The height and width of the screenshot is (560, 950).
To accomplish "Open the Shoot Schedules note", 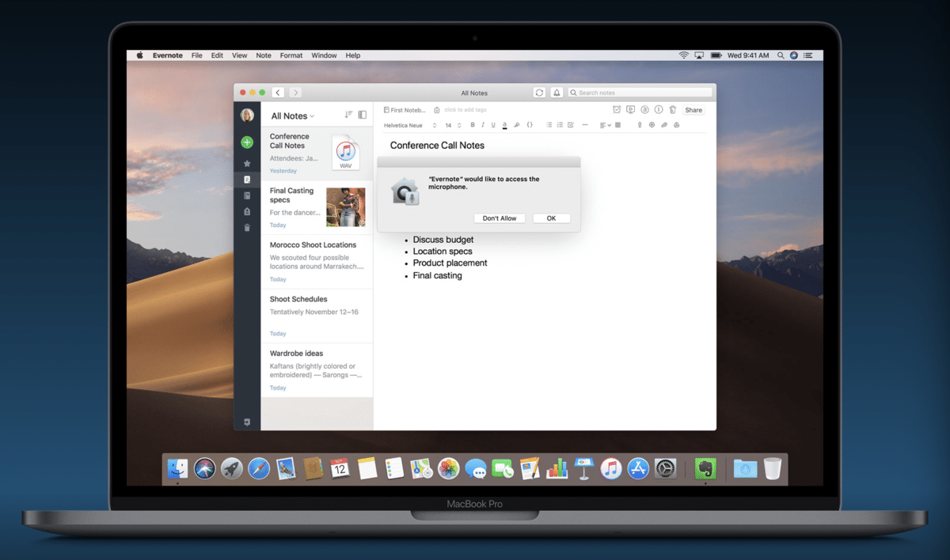I will pos(317,316).
